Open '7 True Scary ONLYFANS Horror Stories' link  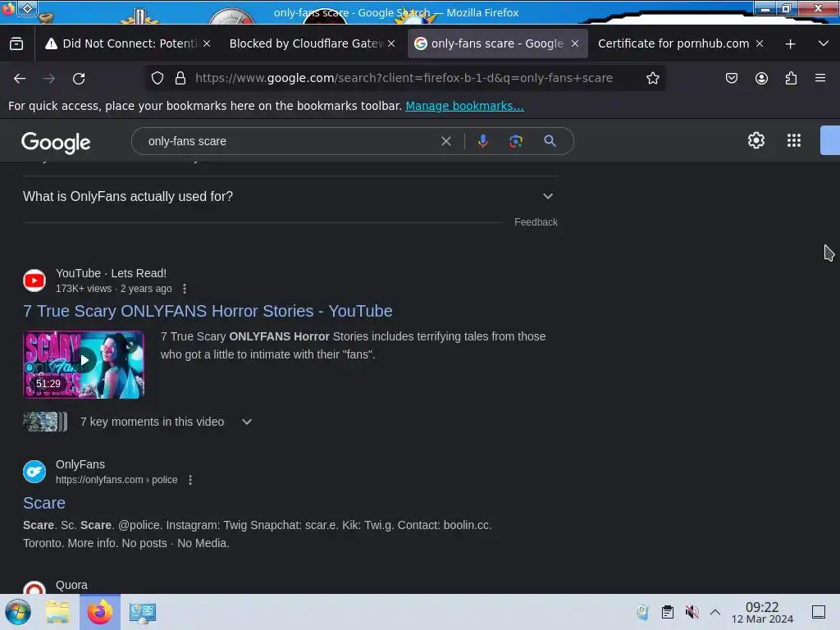click(x=208, y=311)
